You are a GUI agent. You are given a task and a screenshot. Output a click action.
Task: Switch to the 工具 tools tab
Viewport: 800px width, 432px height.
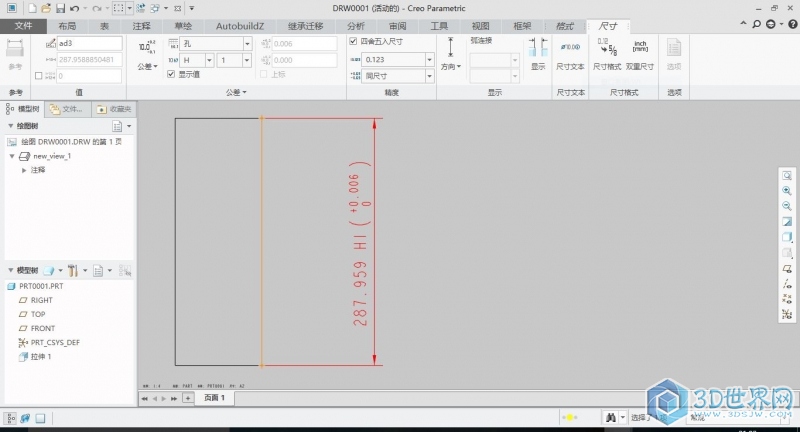439,26
